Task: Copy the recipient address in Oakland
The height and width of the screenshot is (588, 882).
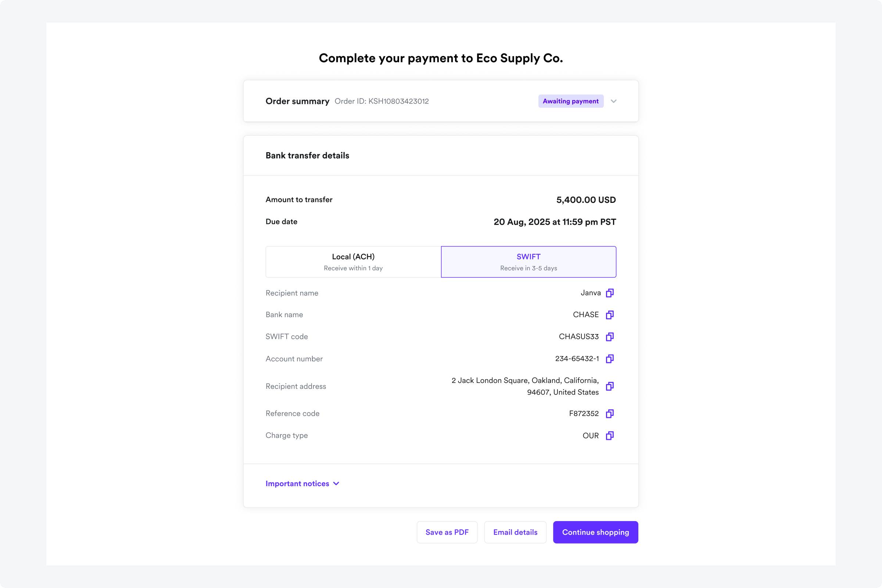Action: (x=610, y=386)
